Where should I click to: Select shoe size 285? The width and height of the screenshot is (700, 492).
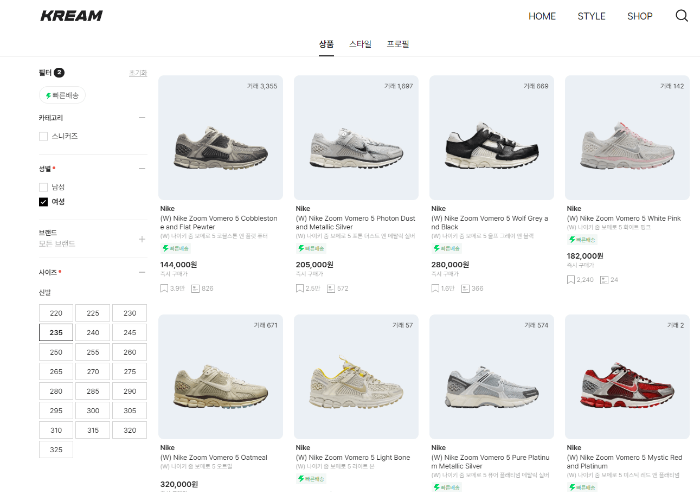[93, 391]
